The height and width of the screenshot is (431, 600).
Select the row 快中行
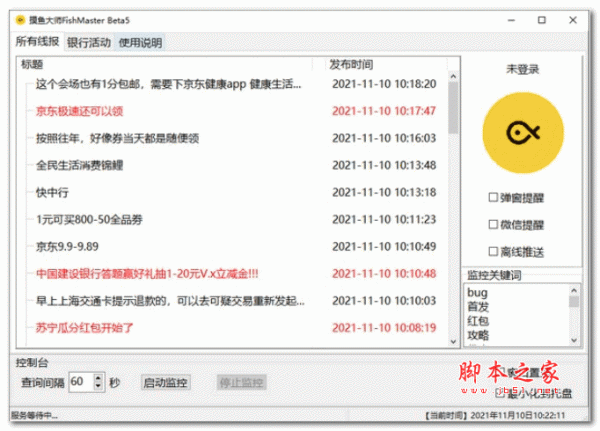pyautogui.click(x=236, y=193)
